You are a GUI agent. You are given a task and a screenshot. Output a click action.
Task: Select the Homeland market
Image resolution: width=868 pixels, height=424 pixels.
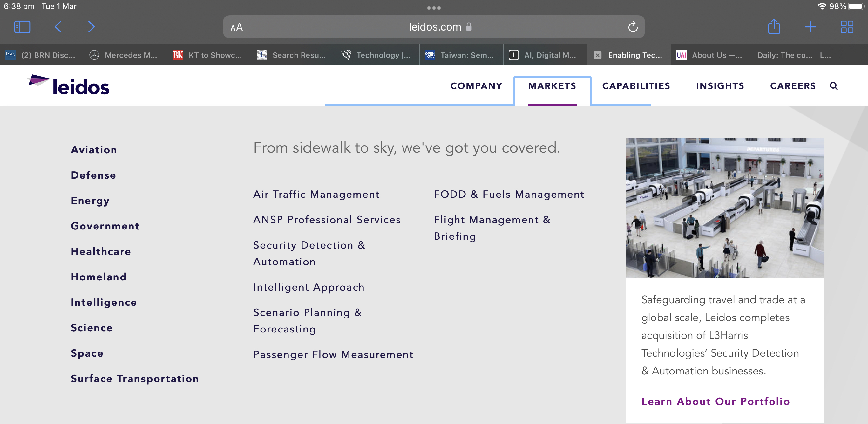click(99, 277)
